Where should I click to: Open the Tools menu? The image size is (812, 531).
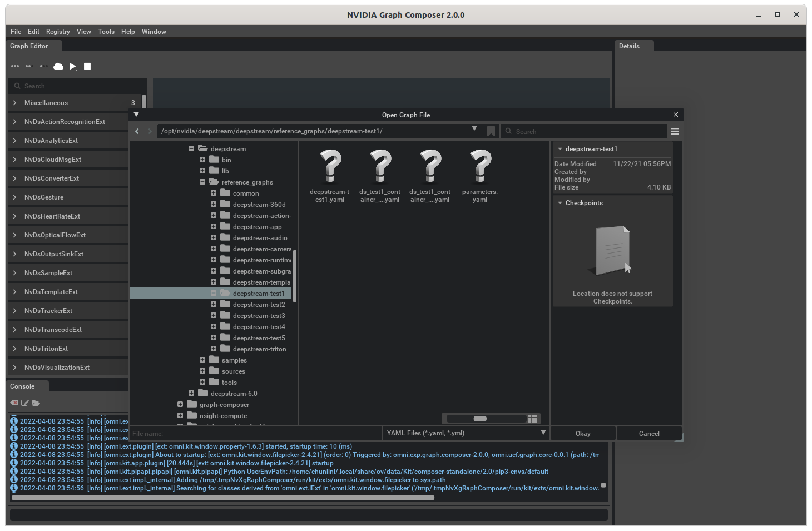pyautogui.click(x=106, y=32)
